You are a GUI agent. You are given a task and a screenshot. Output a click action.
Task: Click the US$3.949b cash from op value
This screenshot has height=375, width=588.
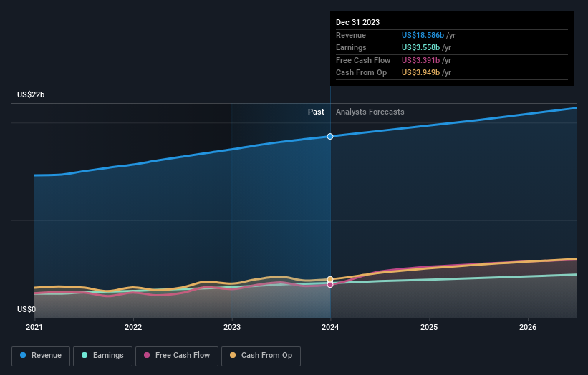420,73
